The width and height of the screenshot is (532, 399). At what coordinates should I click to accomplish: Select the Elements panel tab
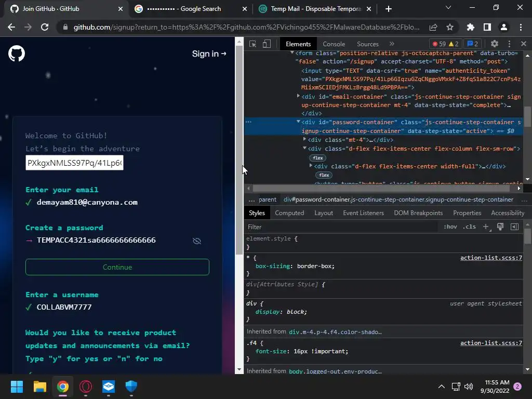298,44
